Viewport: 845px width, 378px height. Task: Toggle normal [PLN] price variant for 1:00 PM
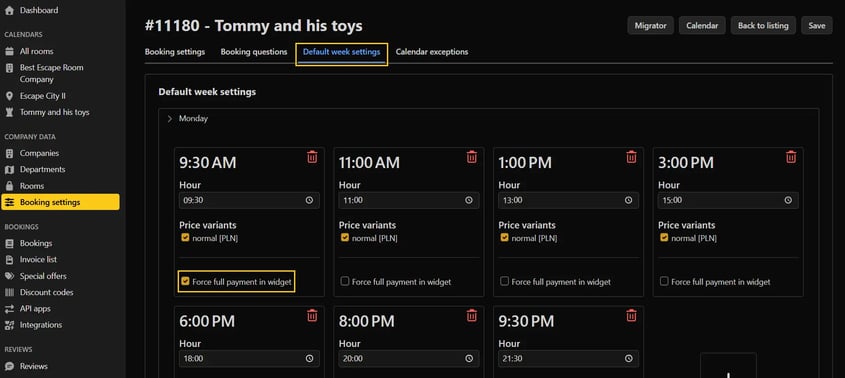504,237
